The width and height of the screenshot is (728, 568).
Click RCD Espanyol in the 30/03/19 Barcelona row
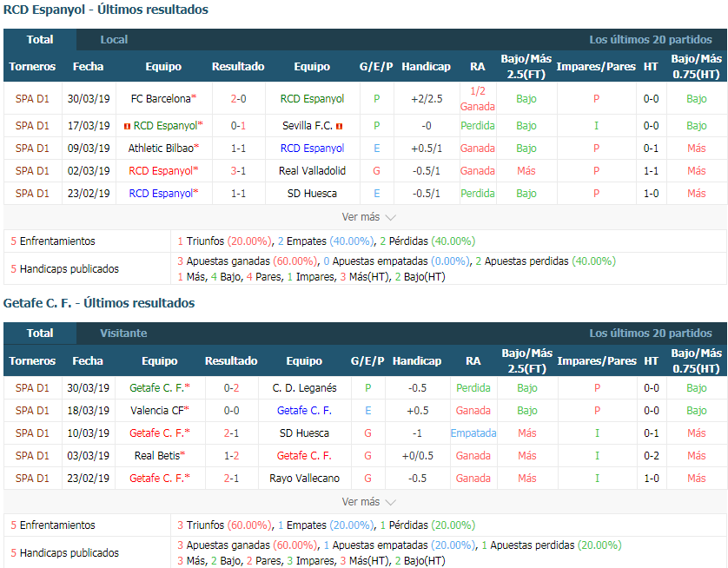click(x=312, y=99)
